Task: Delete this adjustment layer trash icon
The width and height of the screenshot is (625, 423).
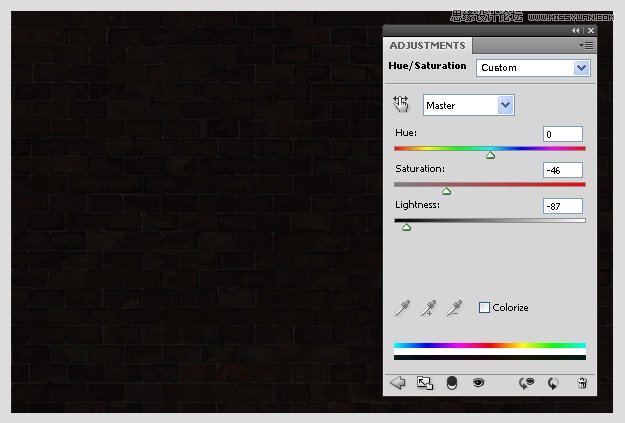Action: [582, 383]
